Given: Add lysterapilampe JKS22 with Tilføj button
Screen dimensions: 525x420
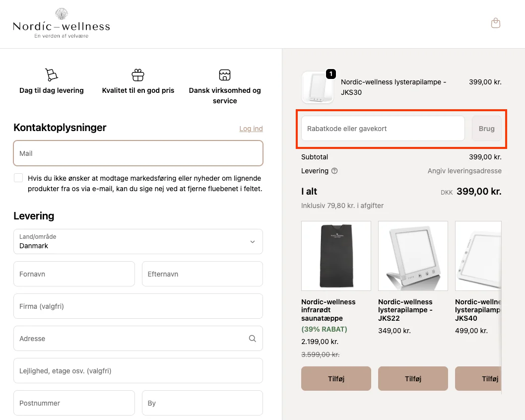Looking at the screenshot, I should pyautogui.click(x=413, y=378).
